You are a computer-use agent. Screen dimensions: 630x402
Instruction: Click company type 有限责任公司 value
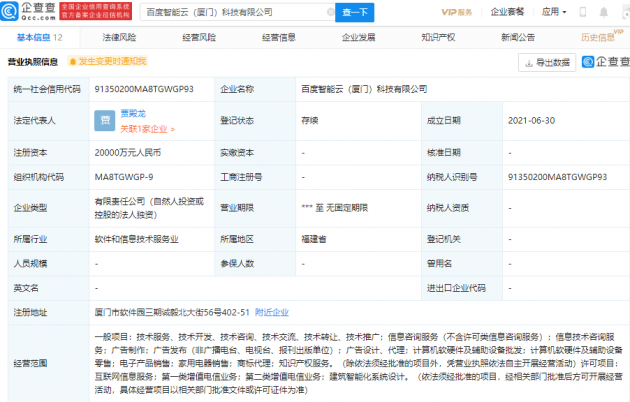coord(149,208)
